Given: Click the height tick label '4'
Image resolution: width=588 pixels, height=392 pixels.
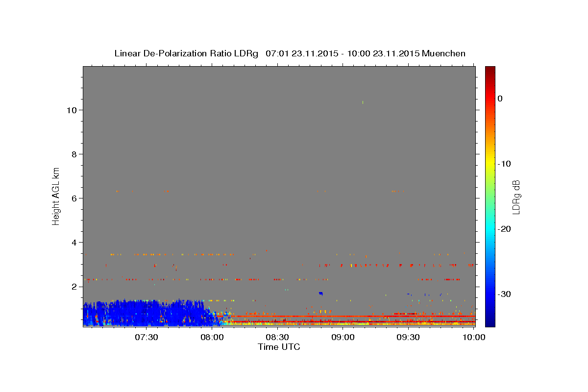Looking at the screenshot, I should click(x=74, y=243).
